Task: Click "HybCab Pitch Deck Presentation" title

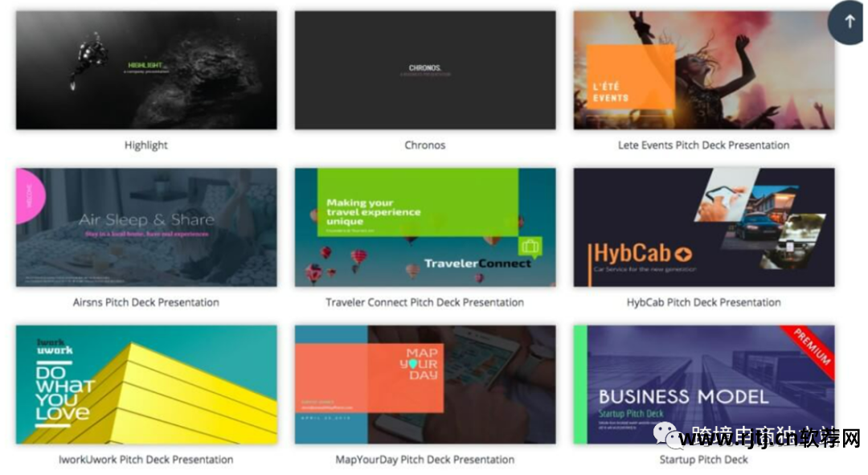Action: point(704,302)
